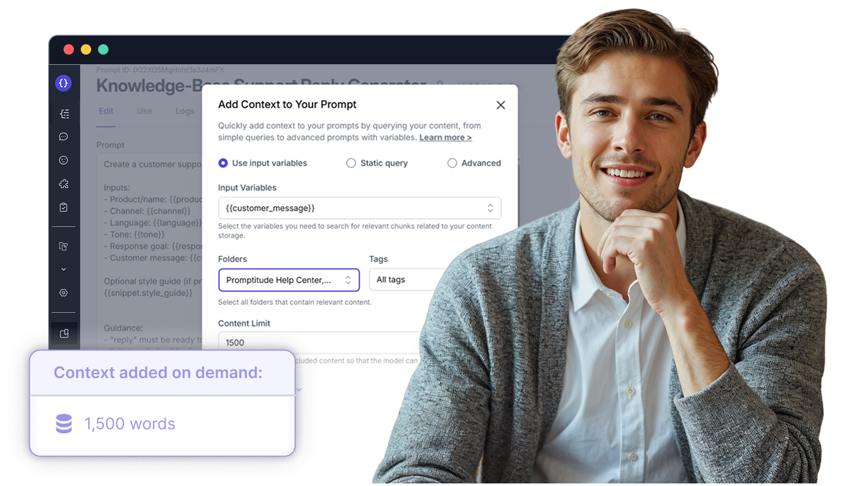The width and height of the screenshot is (868, 486).
Task: Open the copy documents sidebar icon
Action: point(64,247)
